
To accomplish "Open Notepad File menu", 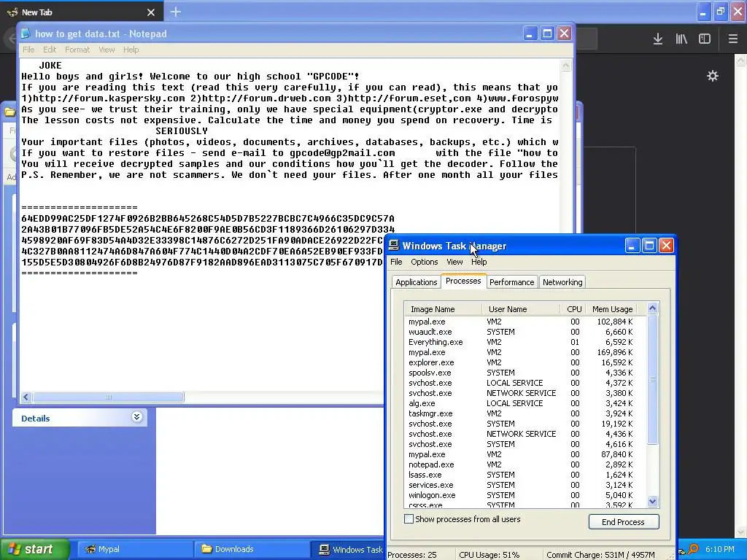I will coord(28,50).
